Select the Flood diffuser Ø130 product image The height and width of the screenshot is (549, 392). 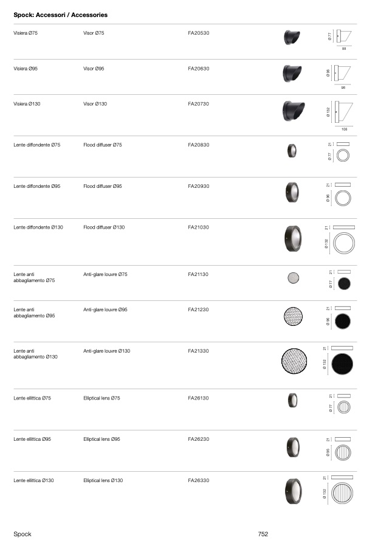click(293, 238)
